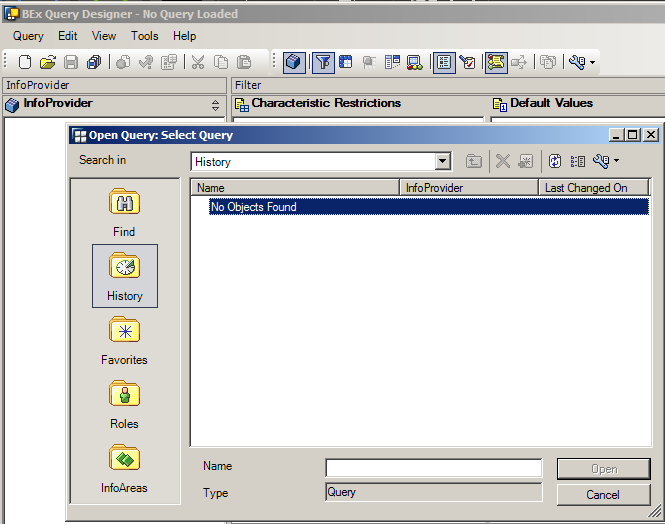The width and height of the screenshot is (665, 524).
Task: Click the Tasks checklist icon
Action: [468, 63]
